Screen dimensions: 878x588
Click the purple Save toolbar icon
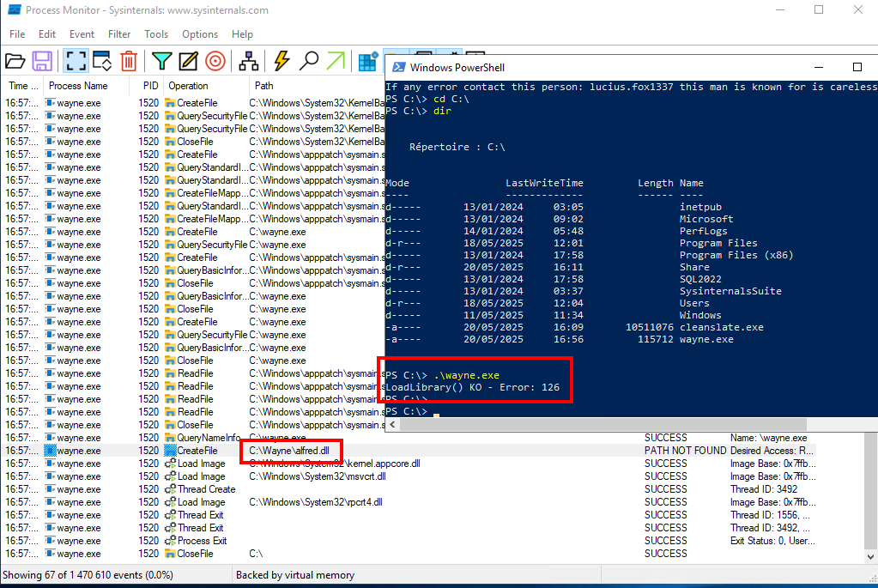pos(42,61)
